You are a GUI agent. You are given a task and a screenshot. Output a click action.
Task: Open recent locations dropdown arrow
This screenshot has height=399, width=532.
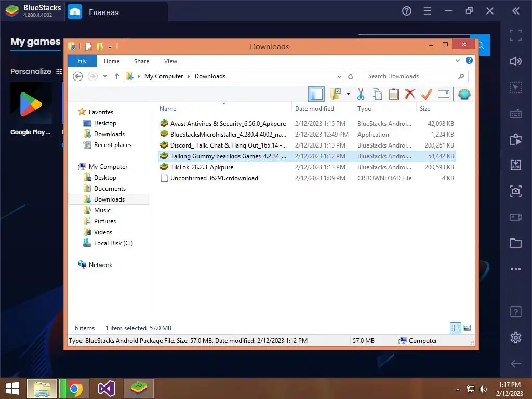click(105, 76)
